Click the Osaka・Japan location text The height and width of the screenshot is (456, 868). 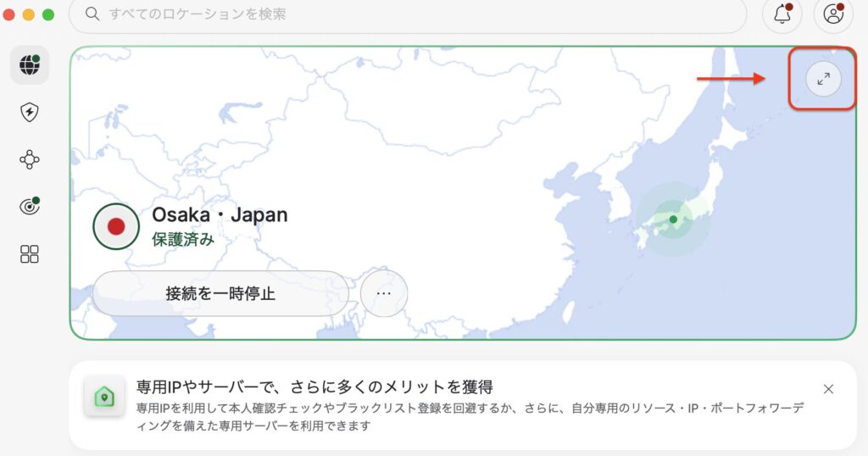pyautogui.click(x=220, y=214)
